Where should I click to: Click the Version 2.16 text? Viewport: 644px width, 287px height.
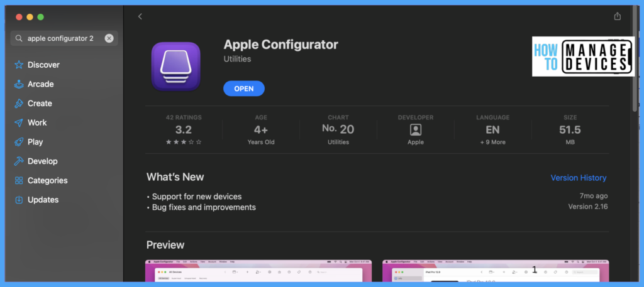point(588,207)
